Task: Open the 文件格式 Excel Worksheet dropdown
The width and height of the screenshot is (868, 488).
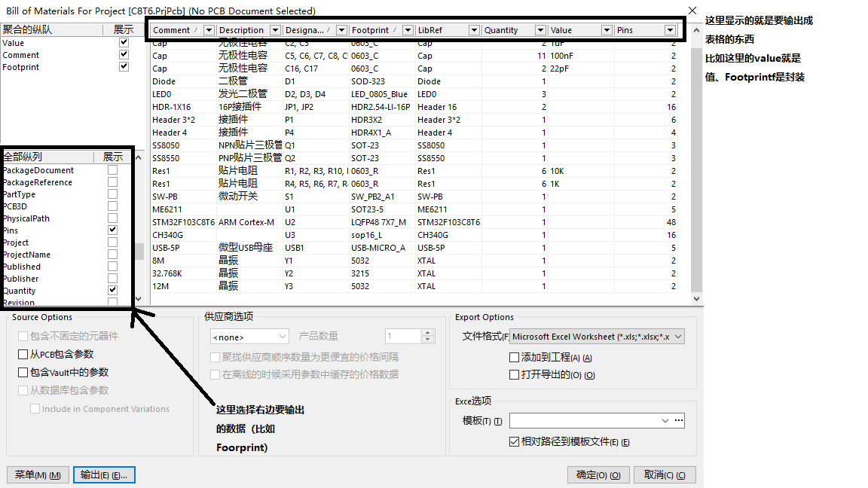Action: (x=597, y=337)
